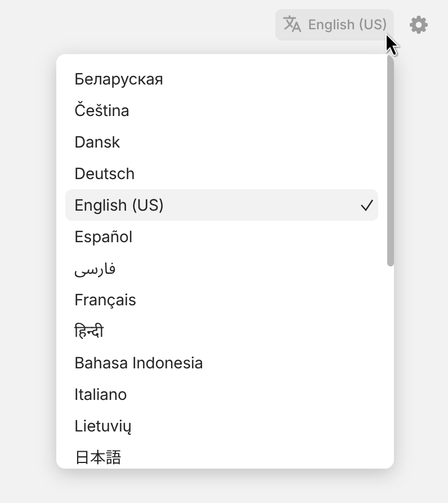Click the translate icon in language button
This screenshot has width=448, height=503.
(292, 25)
